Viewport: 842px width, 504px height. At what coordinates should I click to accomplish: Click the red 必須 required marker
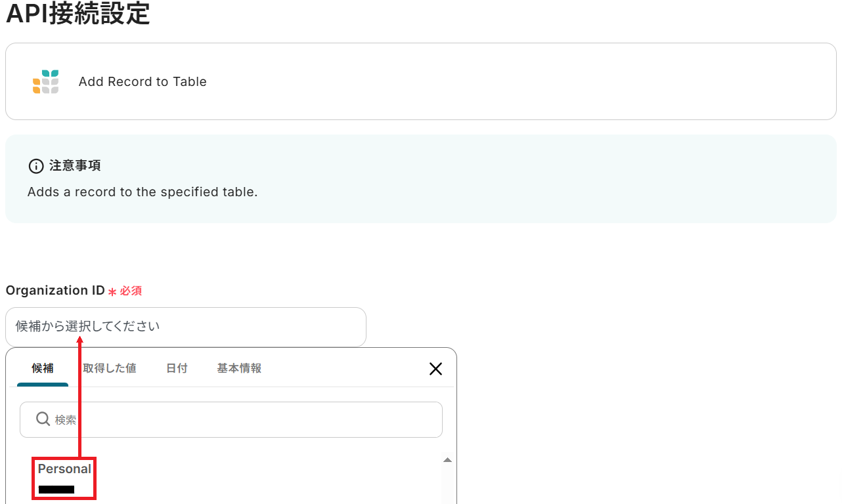pos(131,291)
